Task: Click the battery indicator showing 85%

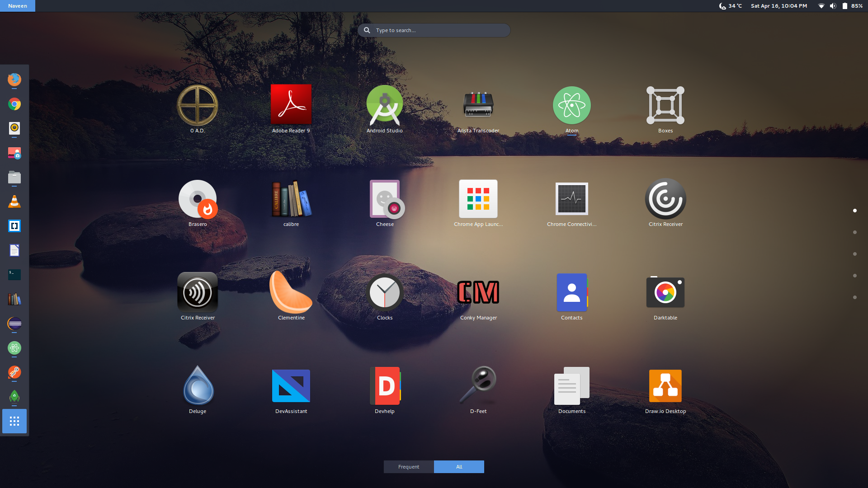Action: point(853,6)
